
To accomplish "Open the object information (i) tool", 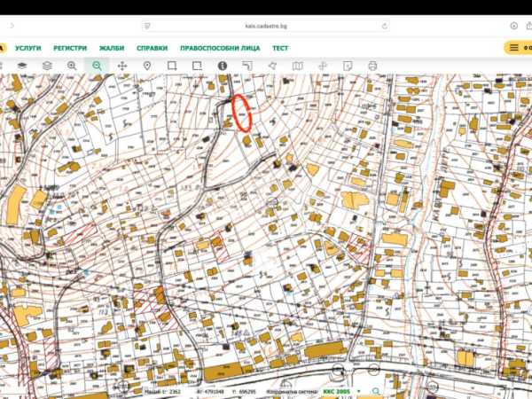I will [223, 66].
